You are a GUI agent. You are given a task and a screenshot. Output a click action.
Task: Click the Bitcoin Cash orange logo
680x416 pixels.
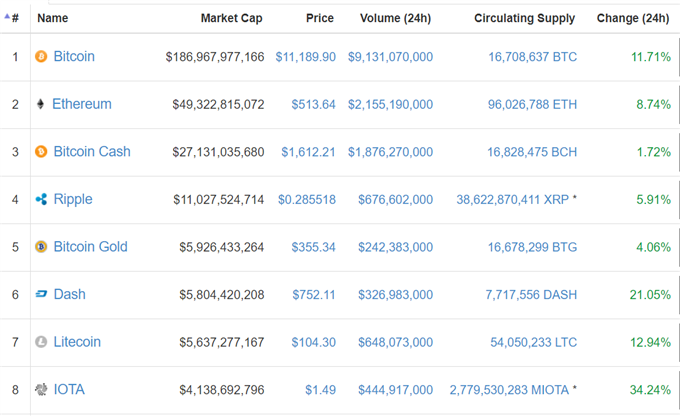(41, 151)
